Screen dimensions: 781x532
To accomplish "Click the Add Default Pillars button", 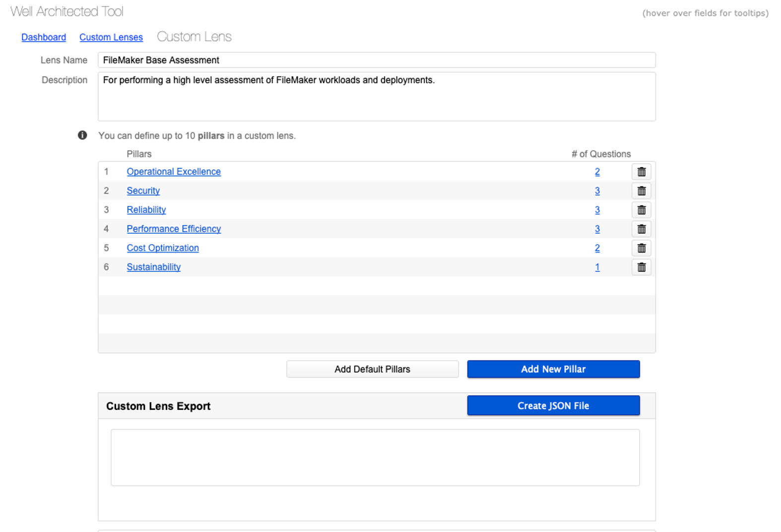I will click(x=372, y=369).
